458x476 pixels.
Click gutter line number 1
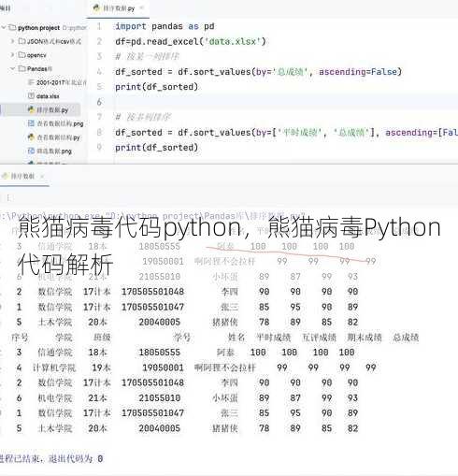coord(99,26)
